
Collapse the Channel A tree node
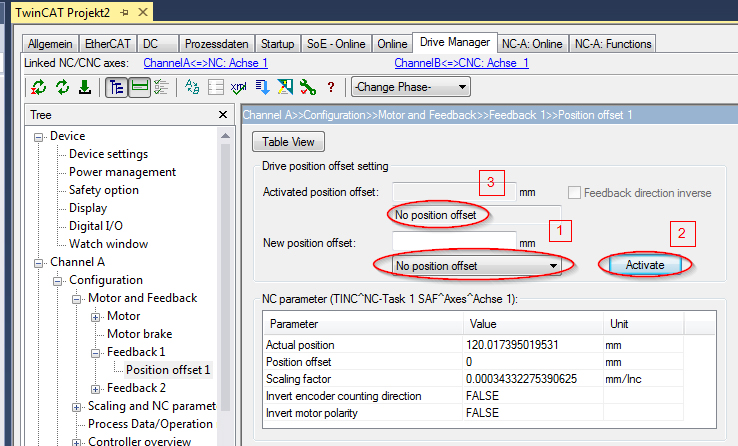click(x=39, y=263)
